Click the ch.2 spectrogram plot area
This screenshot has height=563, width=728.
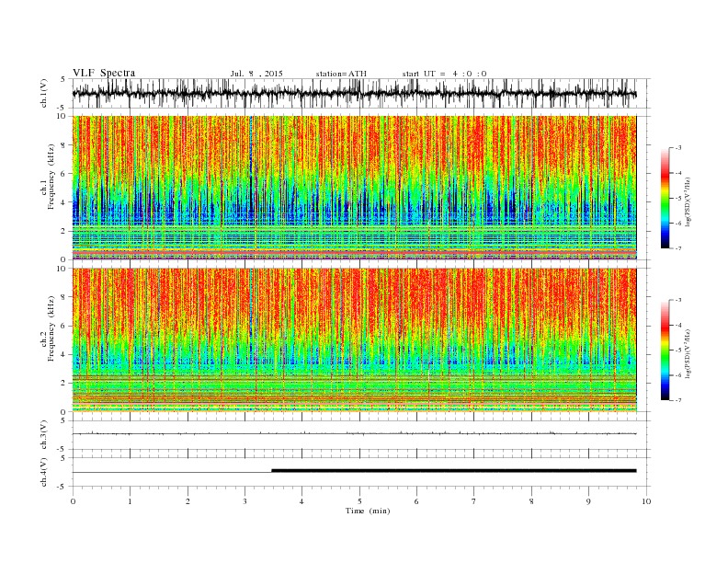(354, 340)
